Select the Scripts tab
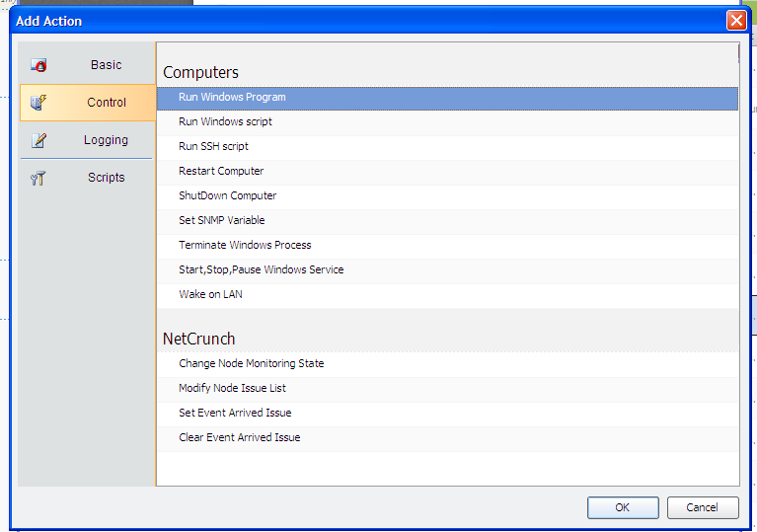Screen dimensions: 757x532 (x=106, y=178)
